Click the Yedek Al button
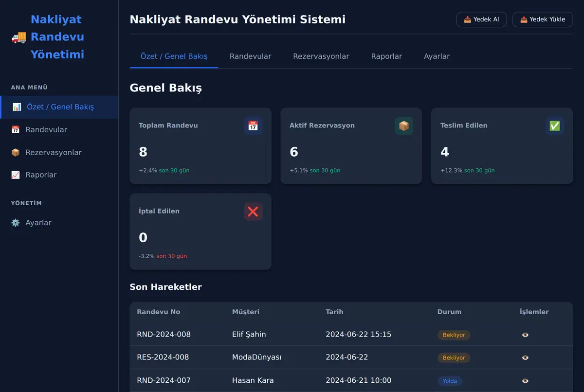 point(481,19)
